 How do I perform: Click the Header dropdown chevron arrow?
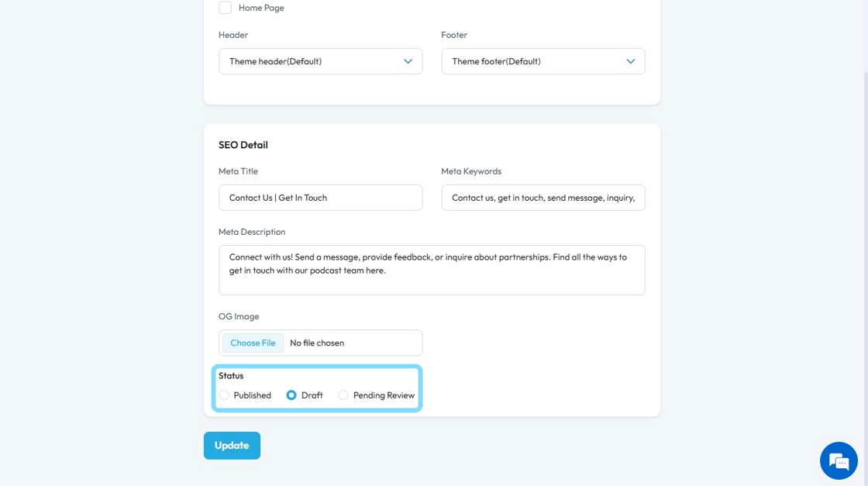pos(408,61)
